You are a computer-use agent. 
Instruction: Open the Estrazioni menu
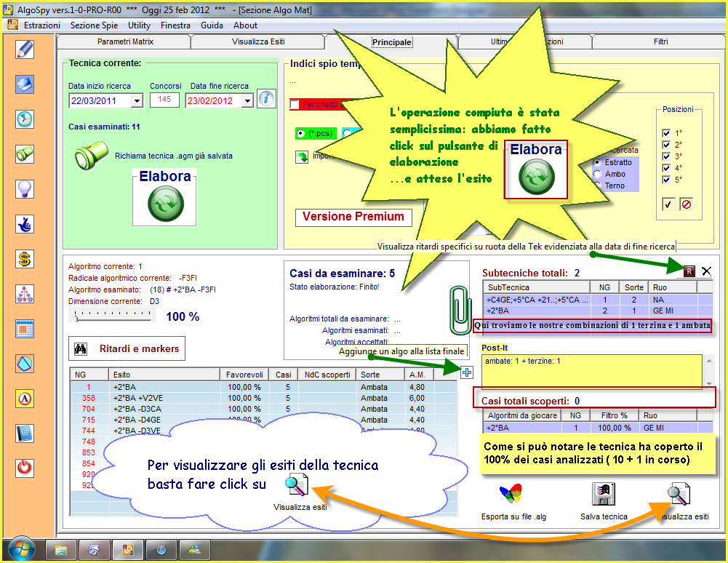click(x=42, y=25)
